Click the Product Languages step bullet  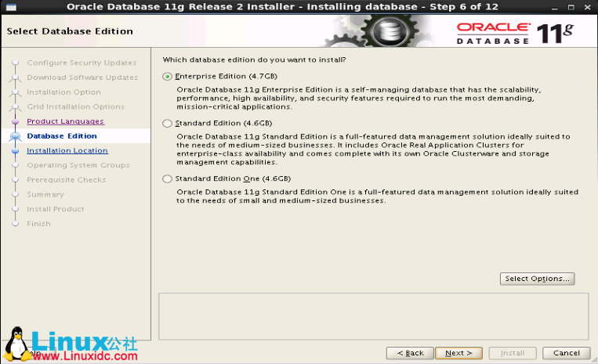(x=15, y=121)
